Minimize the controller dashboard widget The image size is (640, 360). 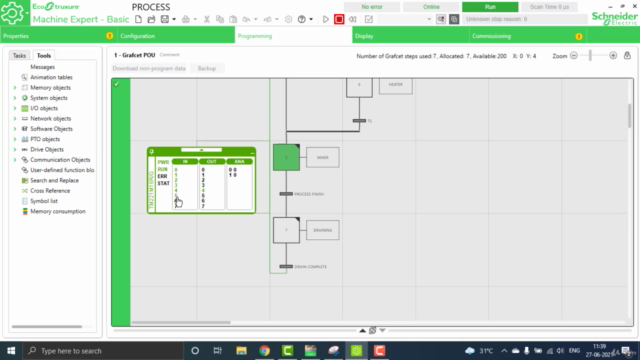click(x=252, y=152)
